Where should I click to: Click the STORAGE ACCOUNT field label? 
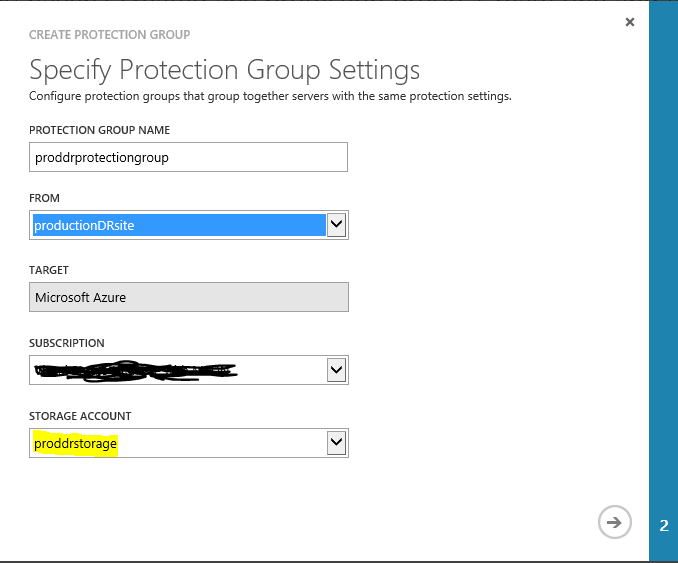click(80, 416)
